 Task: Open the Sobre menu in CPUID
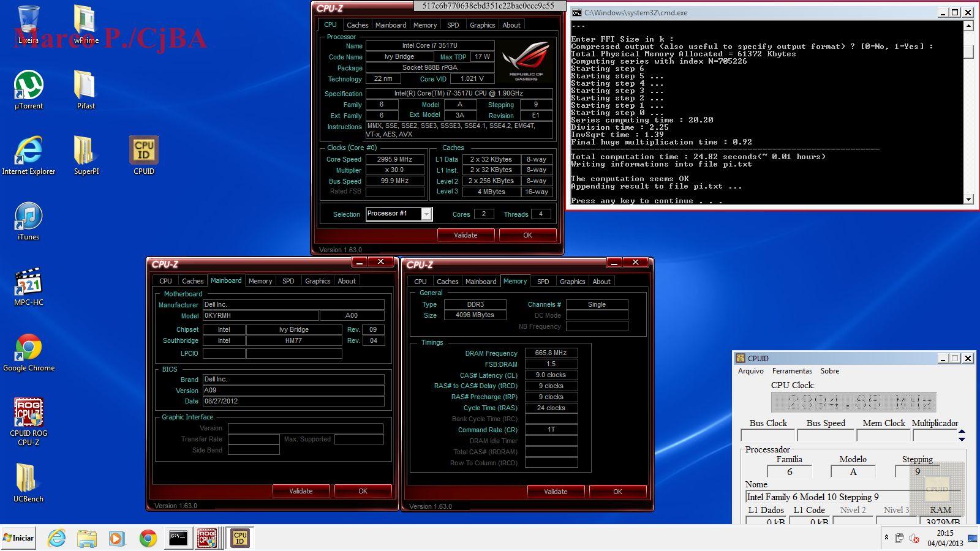click(830, 371)
